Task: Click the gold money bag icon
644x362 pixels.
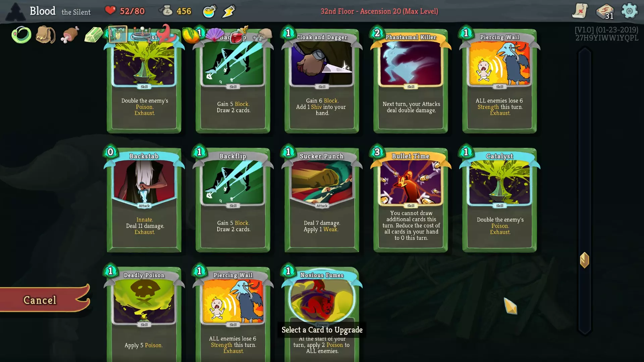Action: (166, 11)
